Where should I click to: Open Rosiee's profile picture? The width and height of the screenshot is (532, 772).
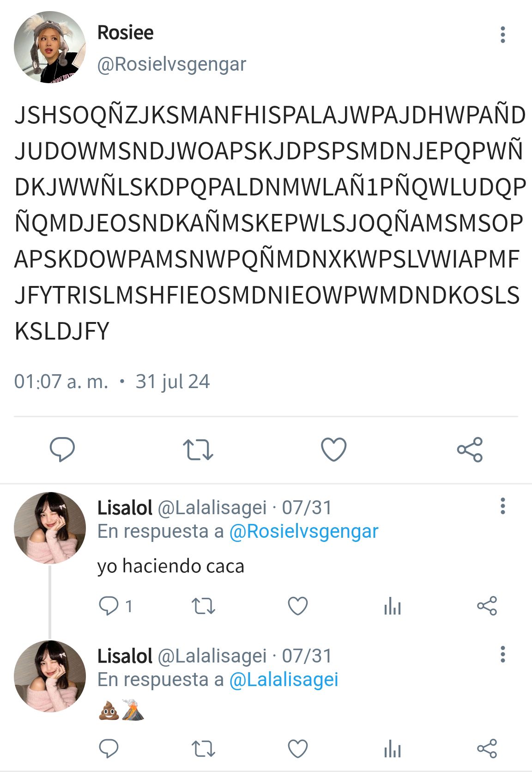(50, 48)
